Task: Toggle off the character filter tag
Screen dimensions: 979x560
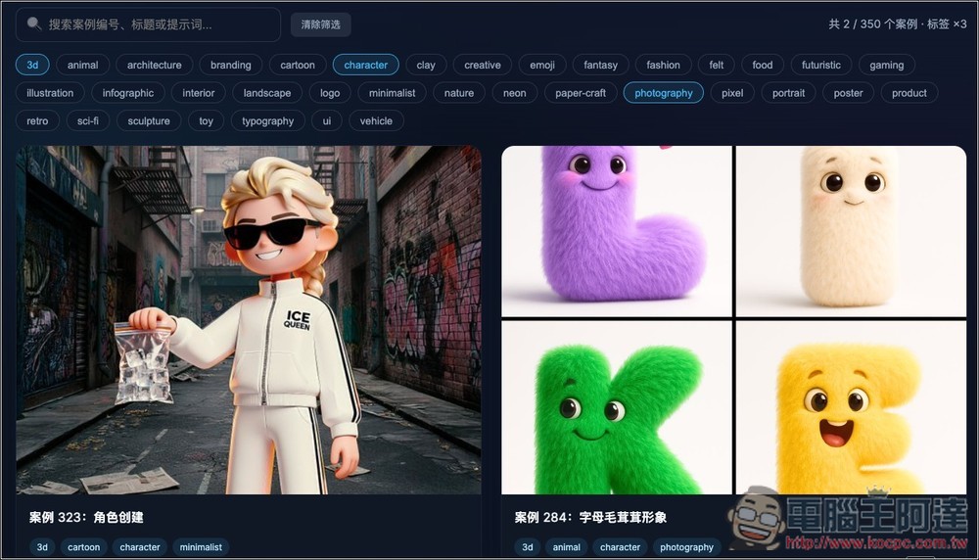Action: 365,65
